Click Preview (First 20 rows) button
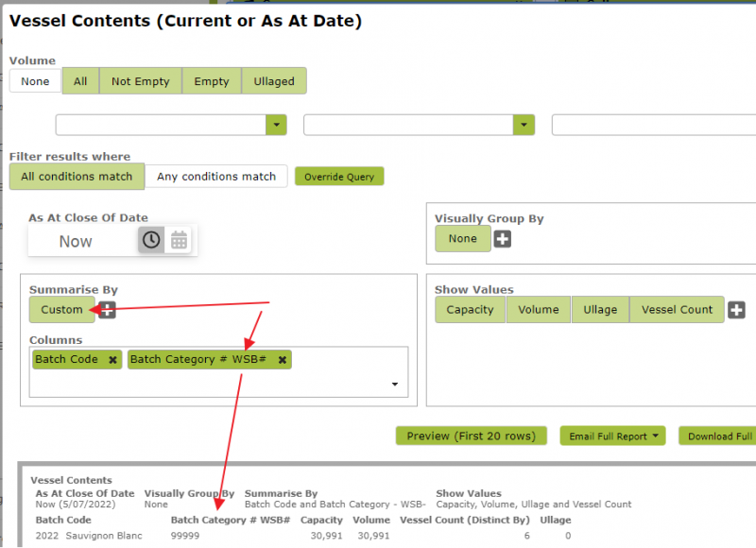The height and width of the screenshot is (548, 756). click(471, 436)
